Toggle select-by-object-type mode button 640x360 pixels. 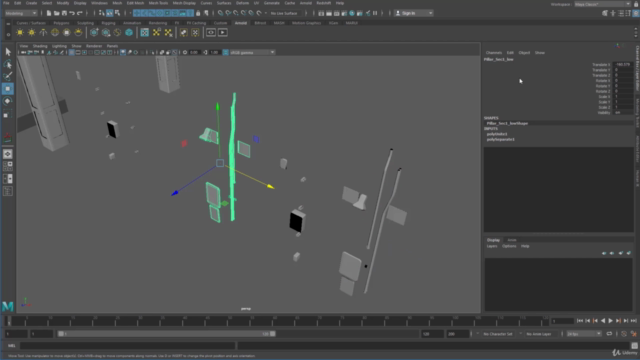[109, 13]
